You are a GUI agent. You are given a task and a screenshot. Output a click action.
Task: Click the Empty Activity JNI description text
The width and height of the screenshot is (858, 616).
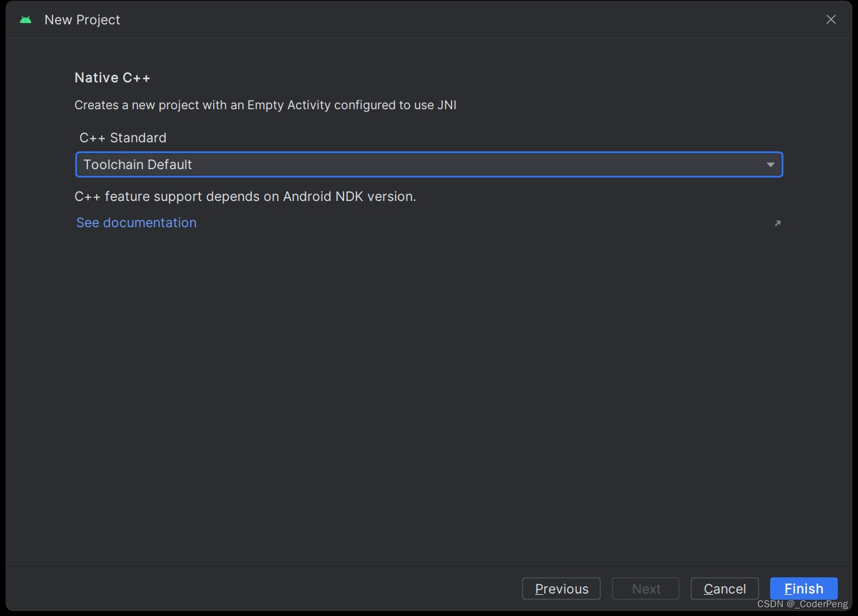265,105
